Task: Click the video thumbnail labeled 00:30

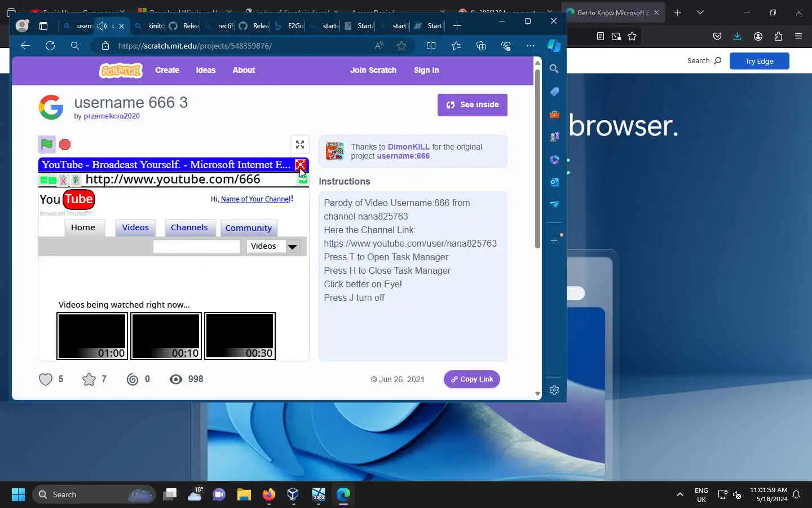Action: (240, 336)
